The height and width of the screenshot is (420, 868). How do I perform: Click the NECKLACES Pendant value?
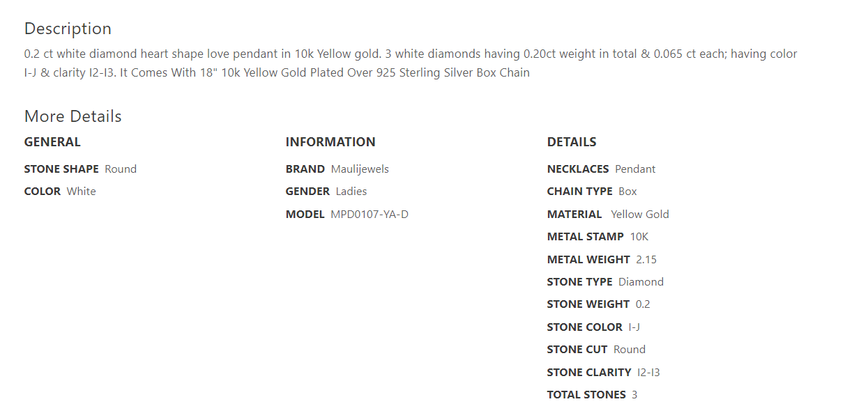(635, 169)
